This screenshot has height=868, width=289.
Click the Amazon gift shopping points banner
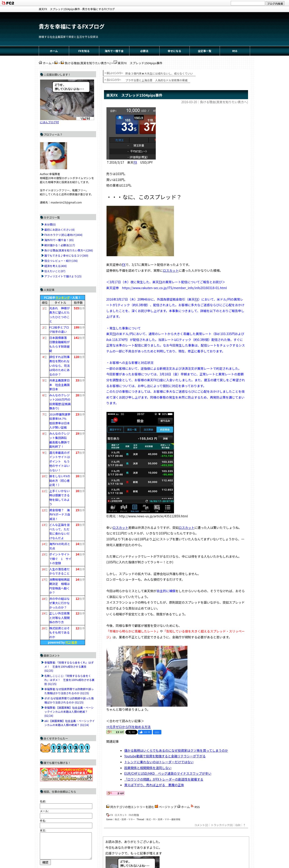pyautogui.click(x=66, y=774)
